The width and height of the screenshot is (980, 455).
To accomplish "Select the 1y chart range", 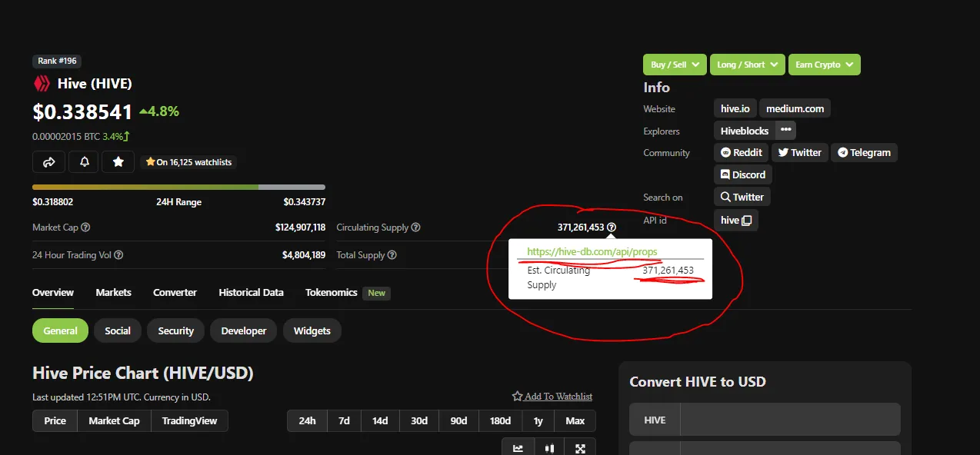I will pyautogui.click(x=538, y=420).
